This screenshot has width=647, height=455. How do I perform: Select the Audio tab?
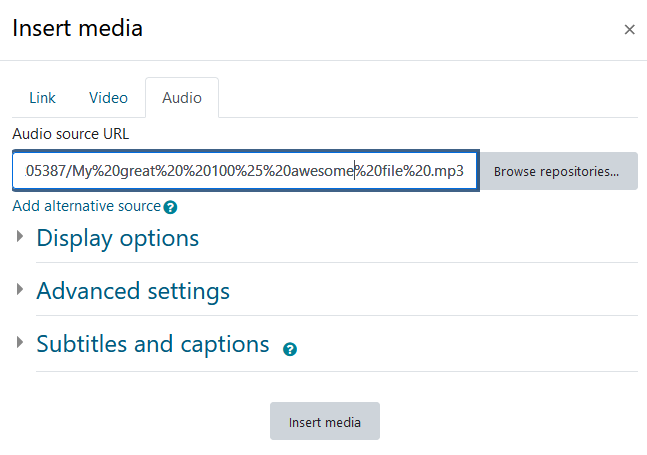click(182, 98)
